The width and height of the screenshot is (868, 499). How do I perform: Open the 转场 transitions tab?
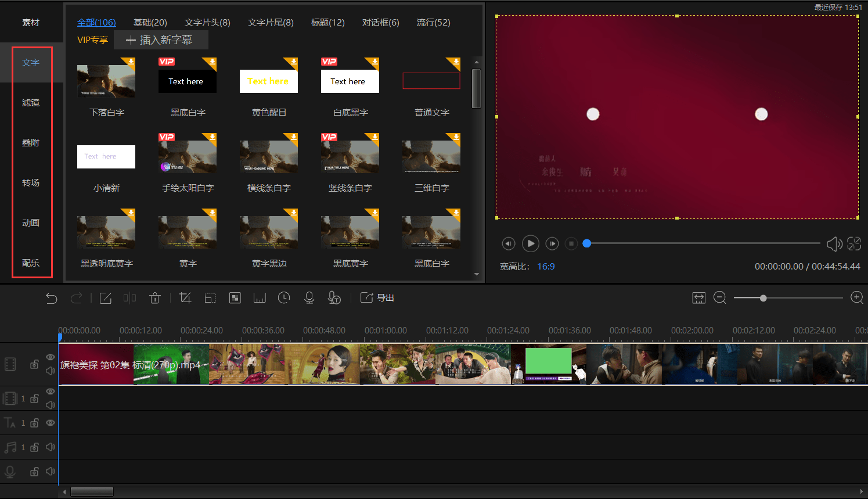(31, 182)
